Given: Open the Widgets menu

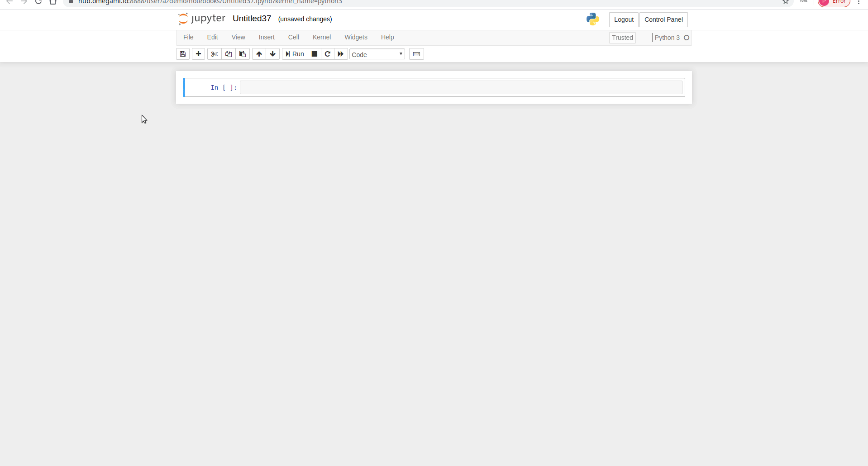Looking at the screenshot, I should pyautogui.click(x=356, y=37).
